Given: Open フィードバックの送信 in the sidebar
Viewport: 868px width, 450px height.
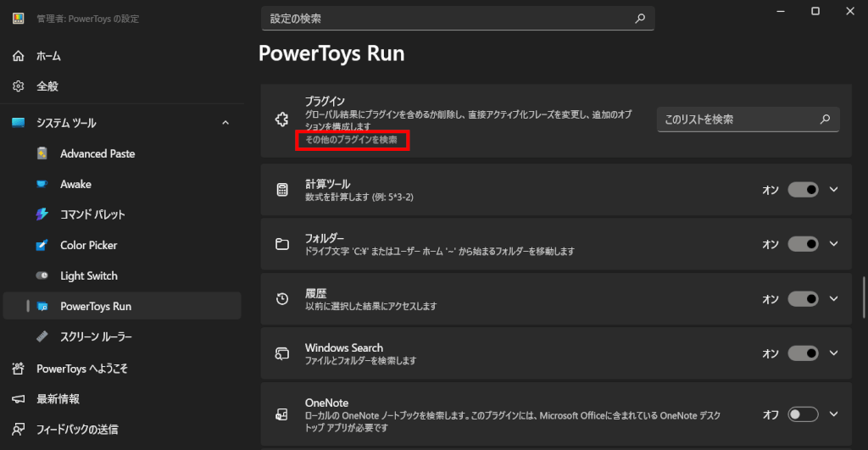Looking at the screenshot, I should (x=76, y=429).
